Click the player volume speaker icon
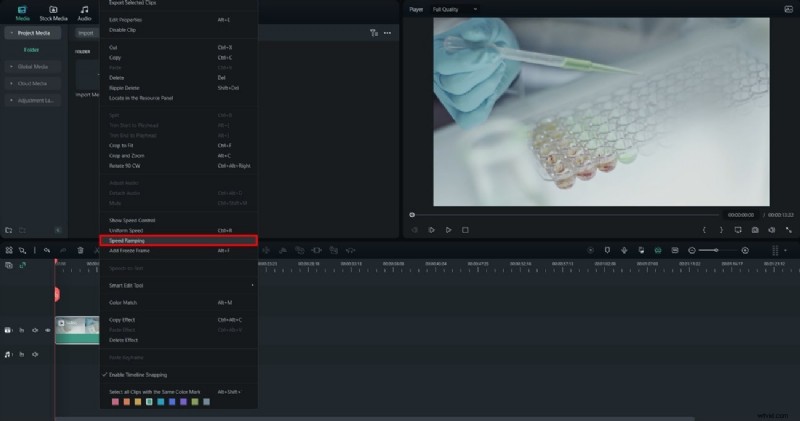800x421 pixels. [772, 230]
